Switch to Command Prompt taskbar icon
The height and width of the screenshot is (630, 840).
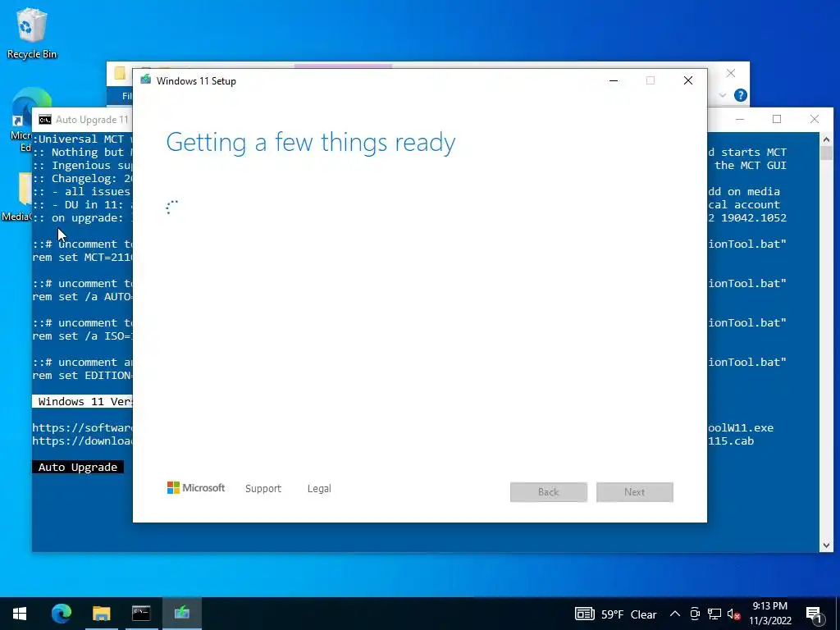141,614
